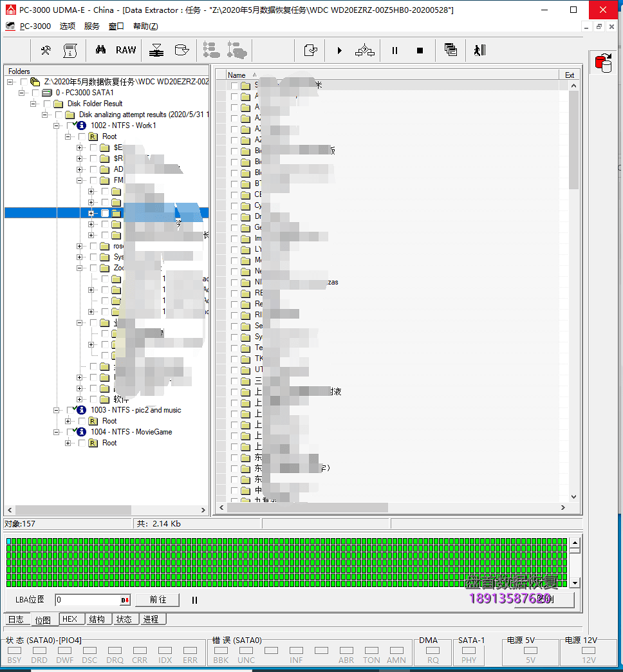Expand Root under 1003 partition
This screenshot has height=672, width=623.
[68, 421]
